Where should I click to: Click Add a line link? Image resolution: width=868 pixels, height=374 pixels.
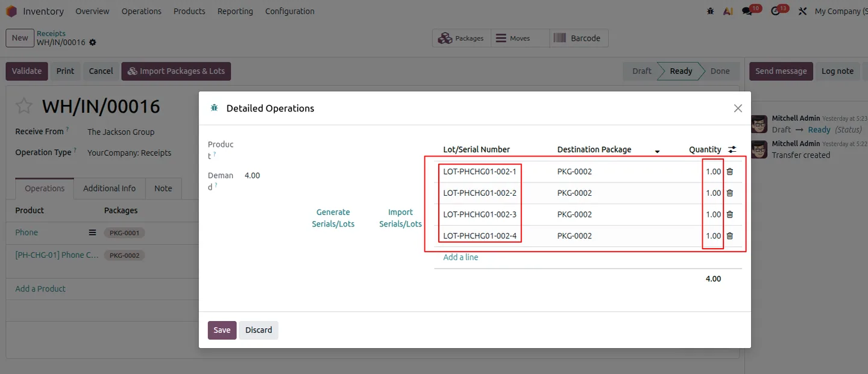(x=461, y=257)
